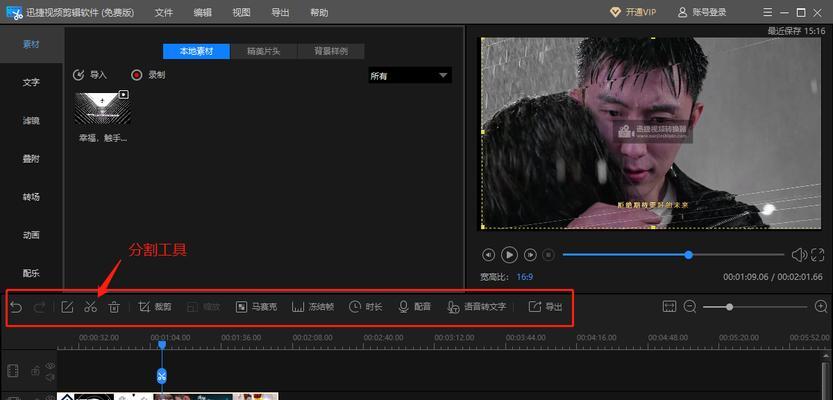Change the 16:9 aspect ratio
The height and width of the screenshot is (400, 833).
click(x=525, y=277)
